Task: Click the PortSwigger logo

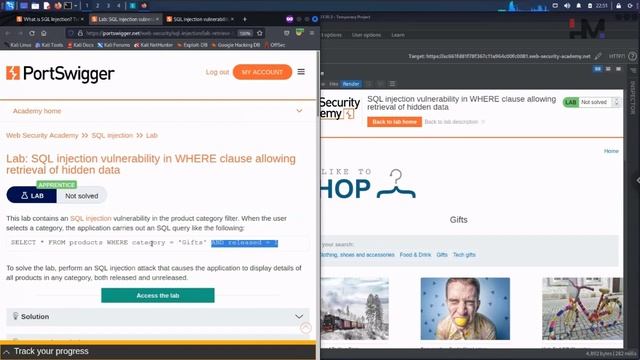Action: point(60,73)
